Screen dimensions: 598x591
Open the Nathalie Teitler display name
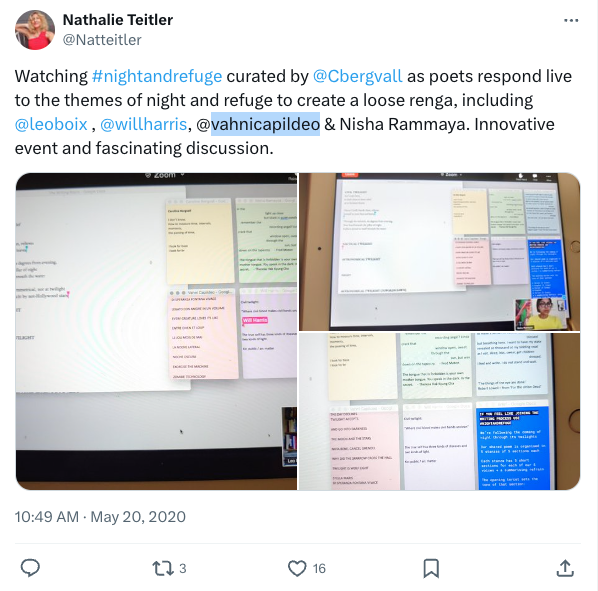(x=118, y=20)
